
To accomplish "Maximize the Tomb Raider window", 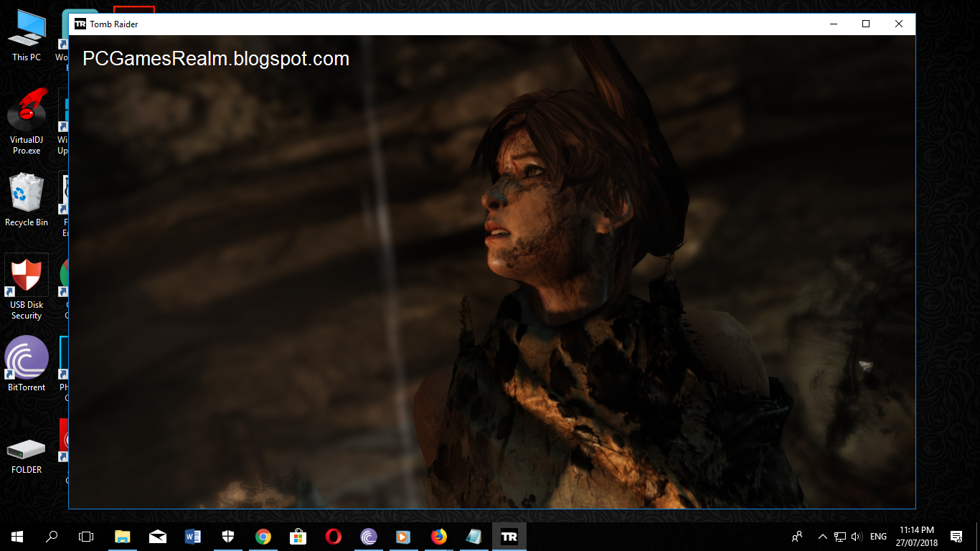I will pyautogui.click(x=866, y=24).
